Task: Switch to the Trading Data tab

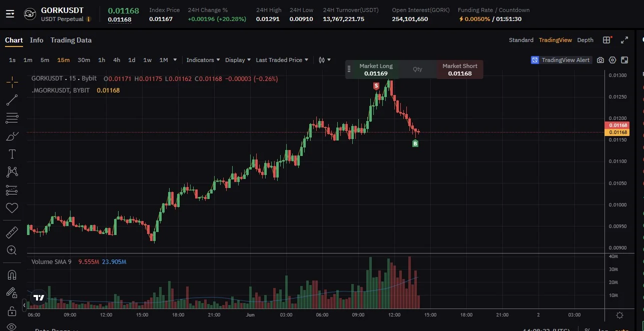Action: pos(71,40)
